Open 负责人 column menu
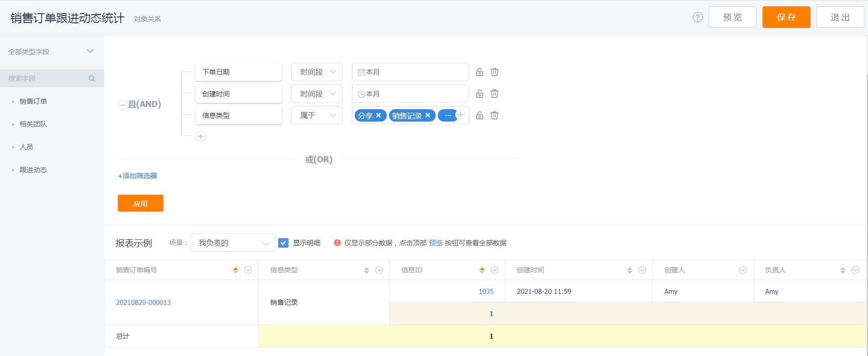This screenshot has width=868, height=356. point(855,270)
